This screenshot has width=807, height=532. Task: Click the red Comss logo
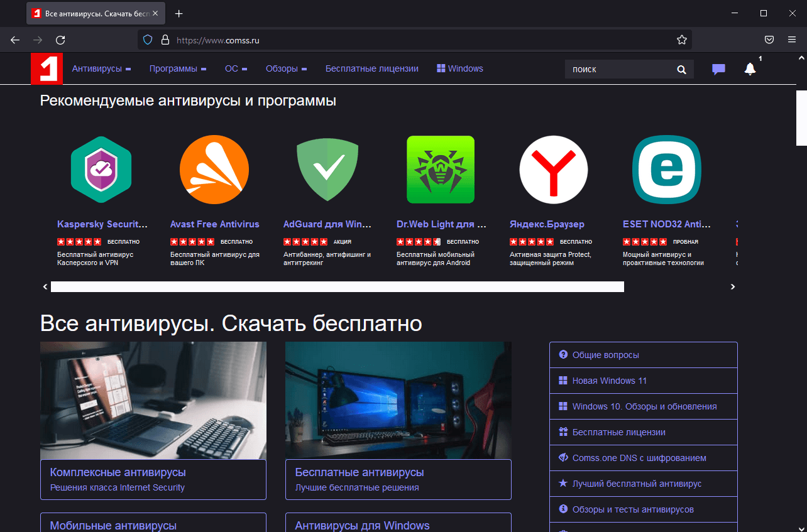[47, 69]
